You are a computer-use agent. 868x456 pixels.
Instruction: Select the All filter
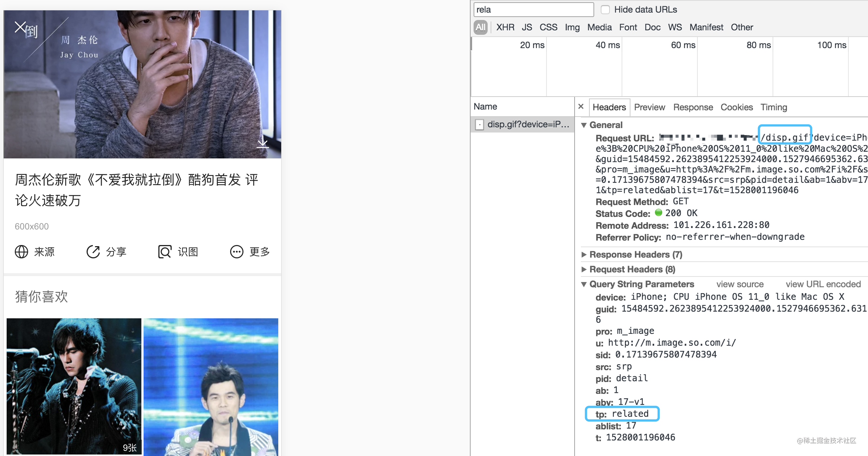pyautogui.click(x=481, y=27)
